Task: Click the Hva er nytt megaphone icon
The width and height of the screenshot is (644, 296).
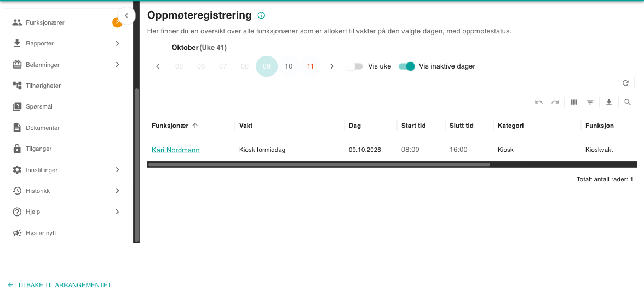Action: click(17, 233)
